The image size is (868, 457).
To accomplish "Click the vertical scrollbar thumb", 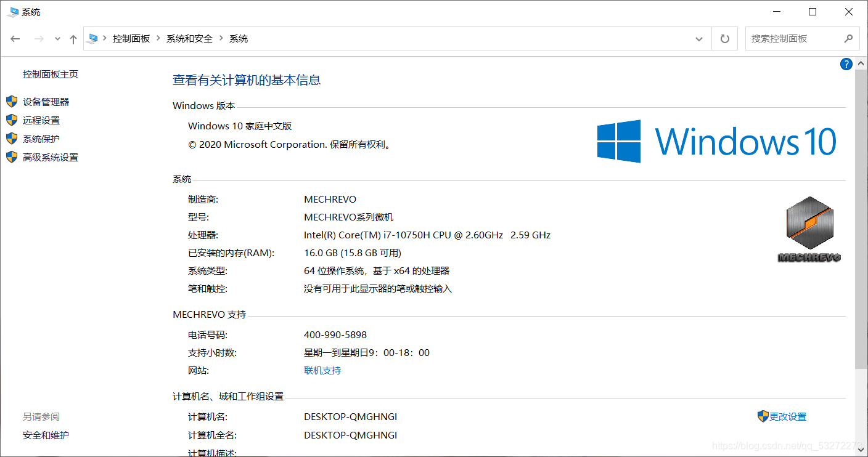I will point(861,219).
